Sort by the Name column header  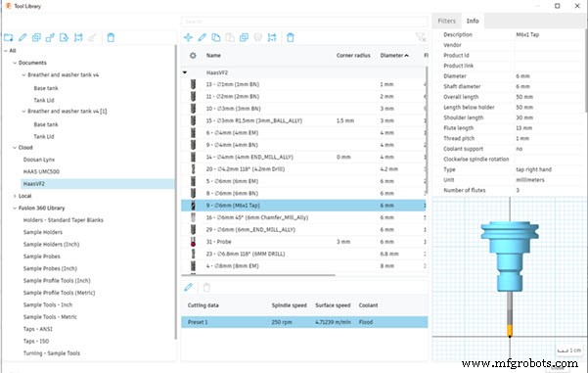[x=213, y=56]
